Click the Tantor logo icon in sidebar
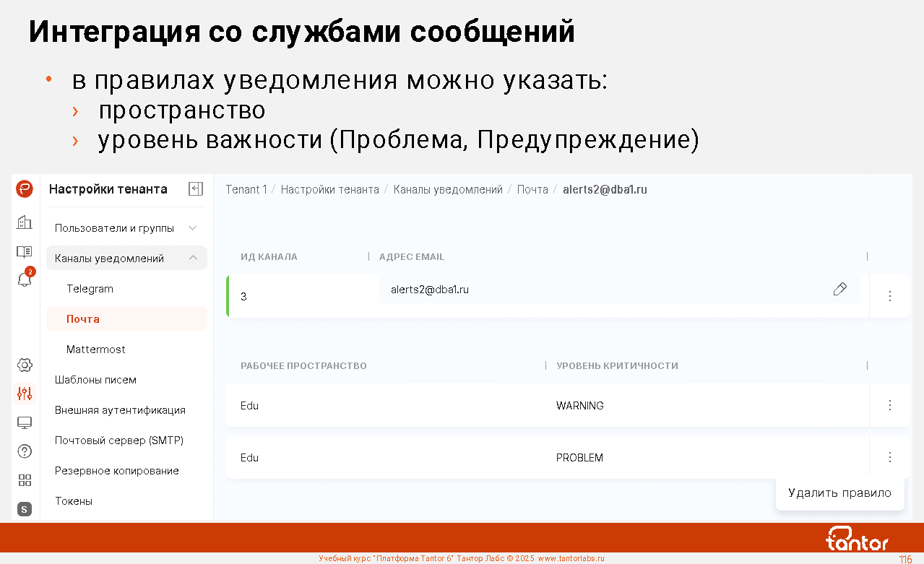The image size is (924, 564). 25,189
